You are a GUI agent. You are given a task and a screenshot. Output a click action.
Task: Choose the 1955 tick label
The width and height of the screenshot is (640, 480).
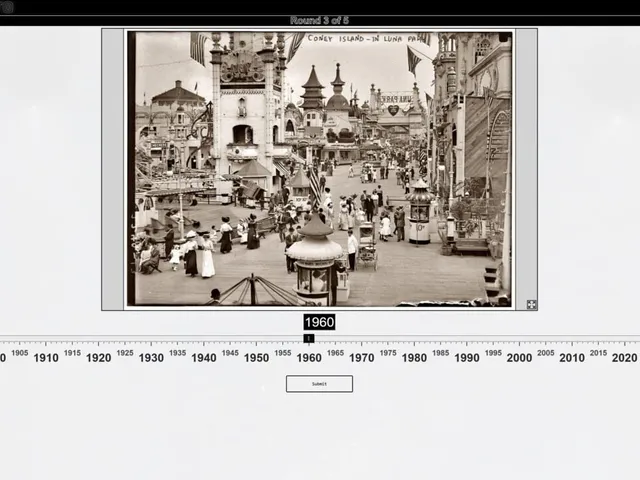coord(283,353)
